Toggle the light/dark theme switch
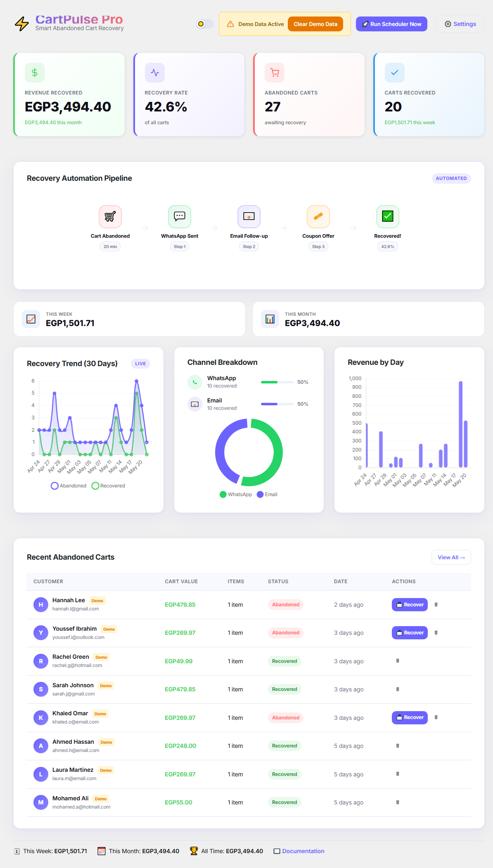The height and width of the screenshot is (868, 493). (205, 24)
